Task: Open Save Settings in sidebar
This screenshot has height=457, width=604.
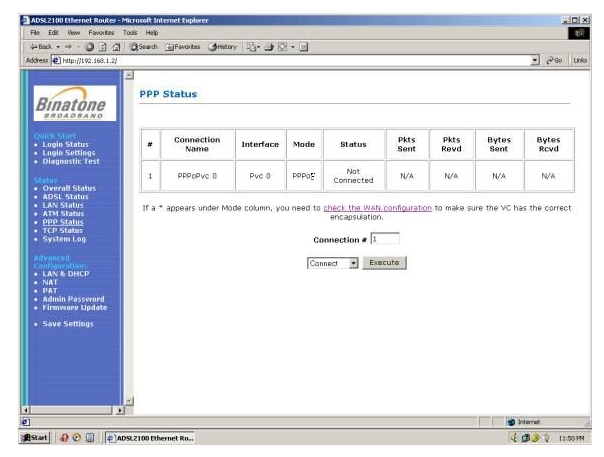Action: [x=68, y=324]
